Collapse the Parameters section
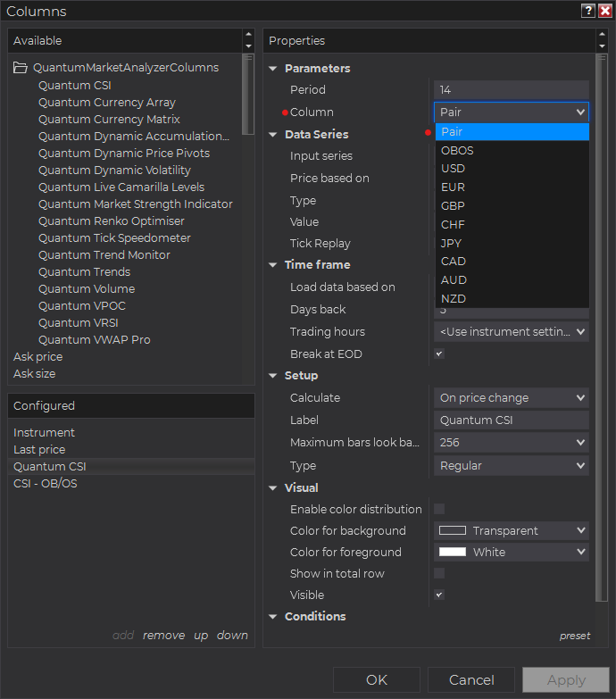The width and height of the screenshot is (616, 699). pos(273,69)
